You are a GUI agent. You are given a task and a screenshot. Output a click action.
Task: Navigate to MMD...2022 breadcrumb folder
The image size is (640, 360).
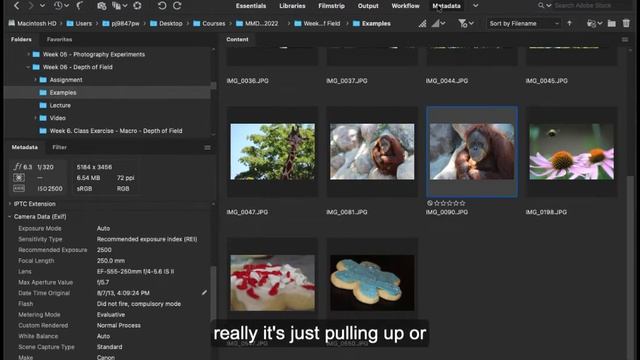257,23
